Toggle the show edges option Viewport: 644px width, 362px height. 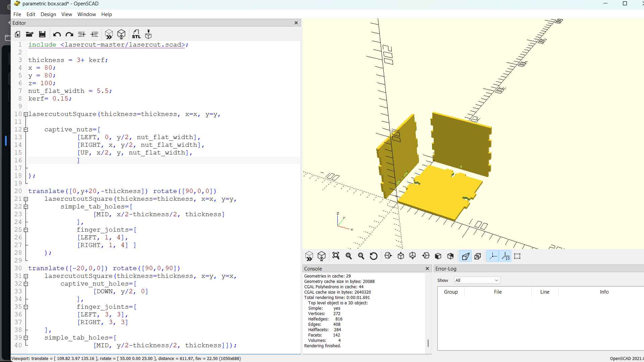[x=517, y=256]
